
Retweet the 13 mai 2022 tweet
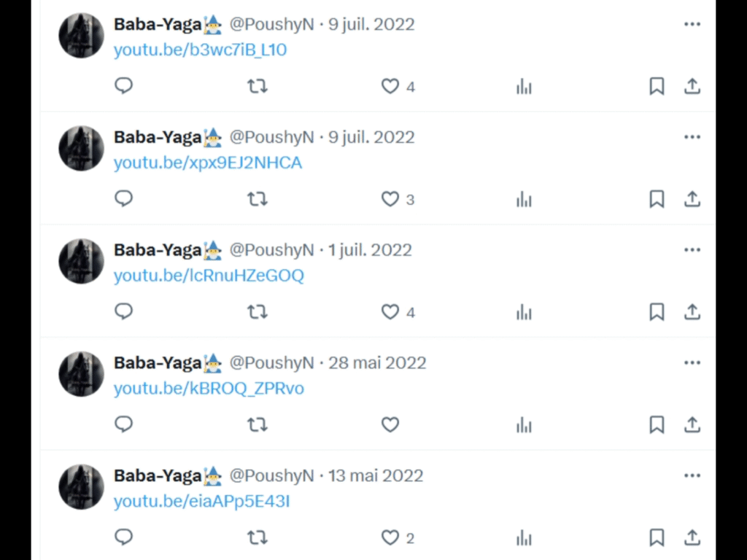point(258,537)
